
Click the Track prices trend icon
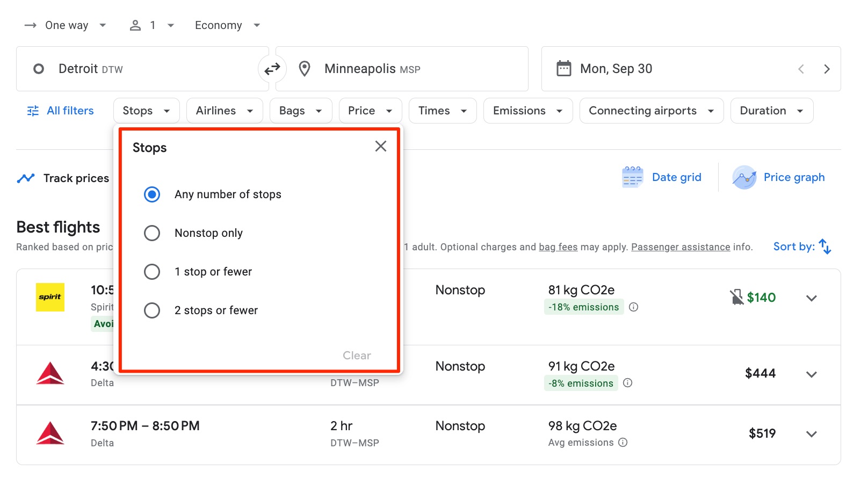[26, 178]
